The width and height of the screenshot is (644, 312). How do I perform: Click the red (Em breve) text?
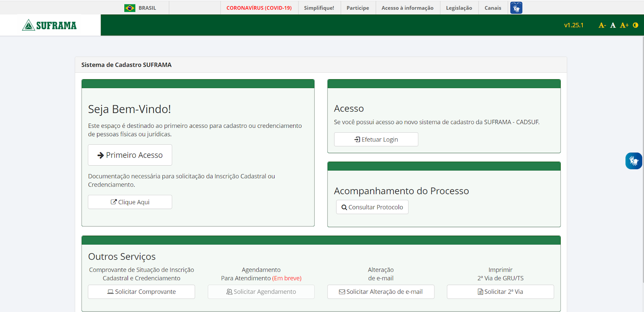[287, 278]
